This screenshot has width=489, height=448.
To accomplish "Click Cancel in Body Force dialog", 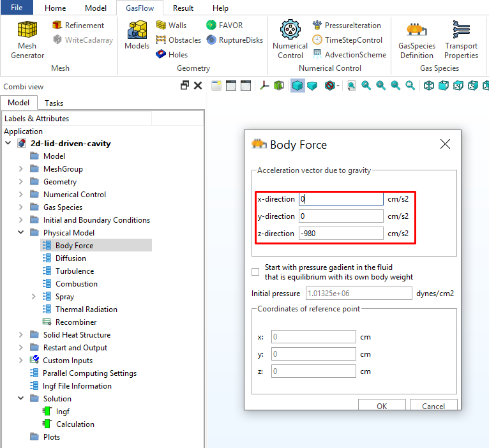I will pos(433,406).
